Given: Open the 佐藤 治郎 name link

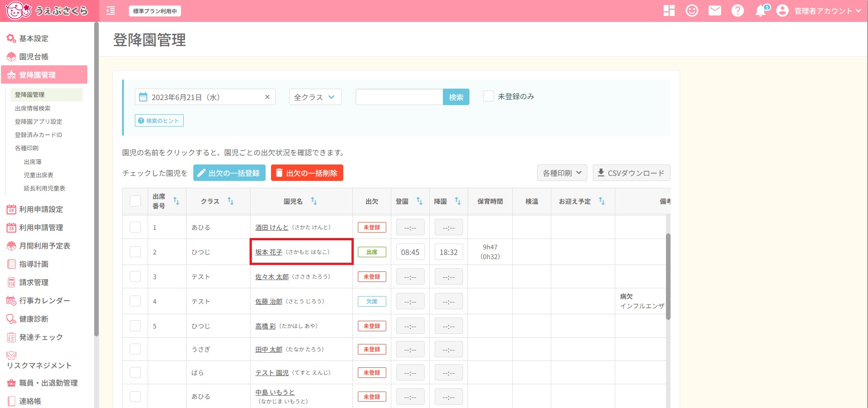Looking at the screenshot, I should (269, 302).
